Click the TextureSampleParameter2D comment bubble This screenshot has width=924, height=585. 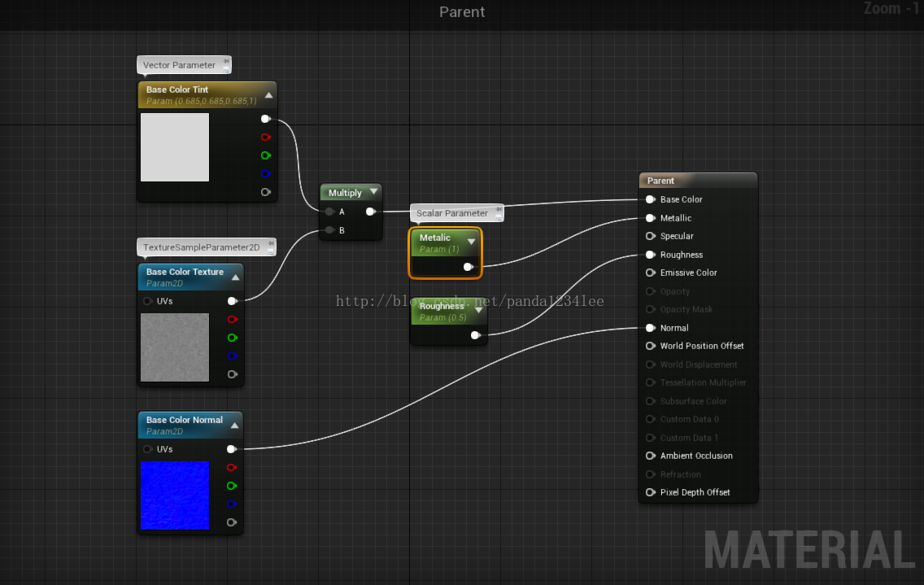207,247
